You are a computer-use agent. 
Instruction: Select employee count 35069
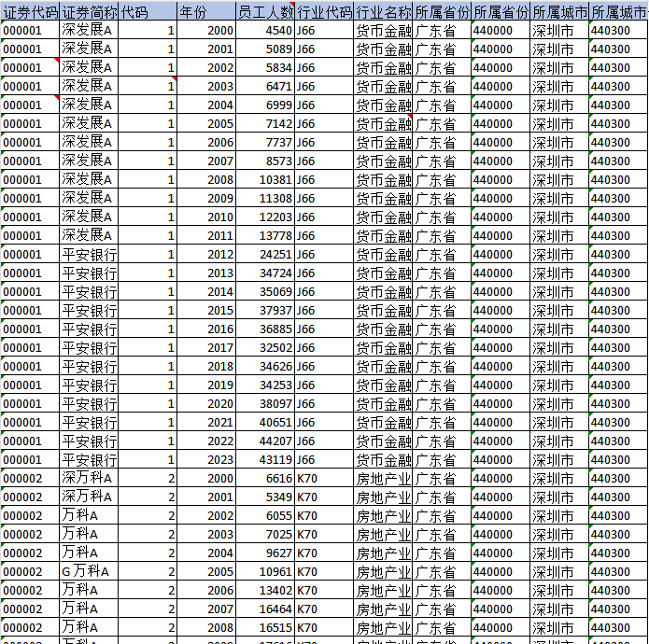(265, 291)
